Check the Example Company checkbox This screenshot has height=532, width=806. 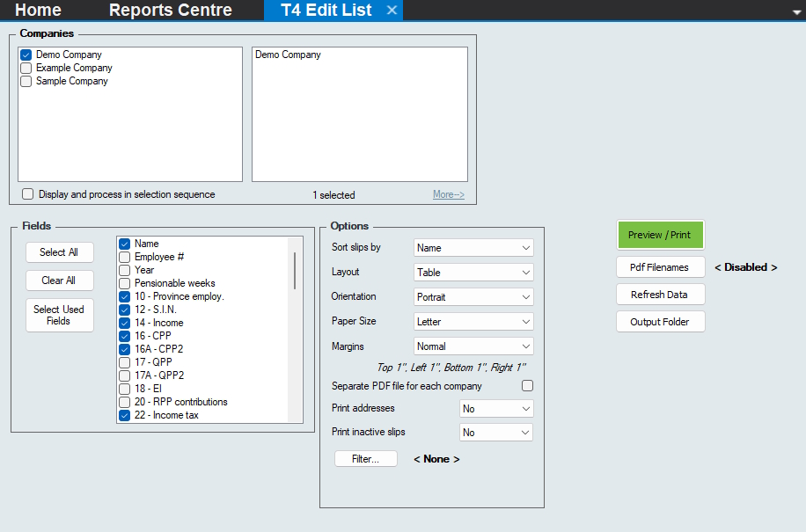click(26, 68)
